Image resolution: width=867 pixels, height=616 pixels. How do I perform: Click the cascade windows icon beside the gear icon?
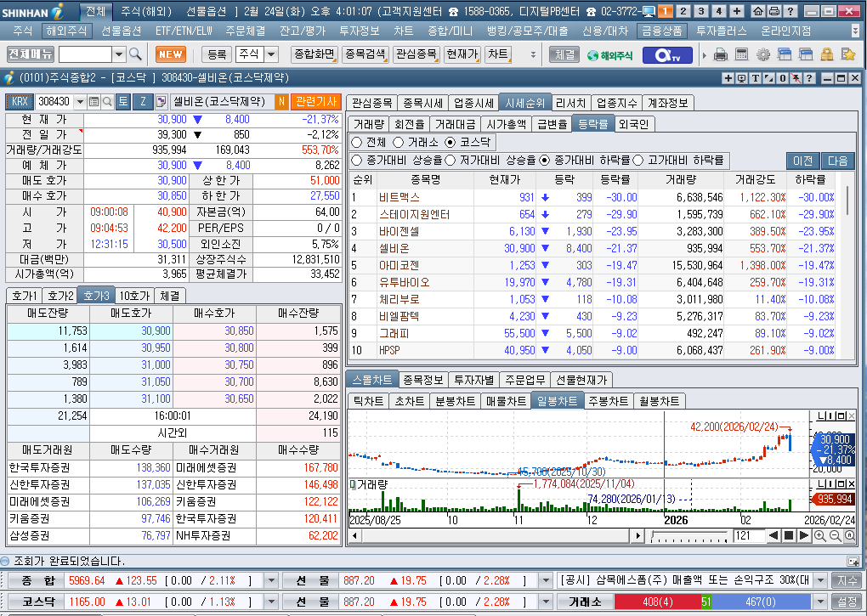click(x=784, y=54)
